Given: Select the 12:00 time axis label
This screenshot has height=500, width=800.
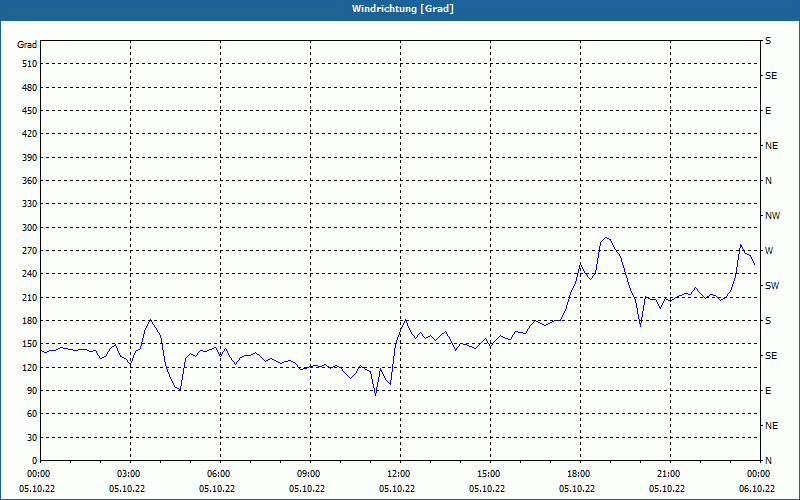Looking at the screenshot, I should [401, 474].
